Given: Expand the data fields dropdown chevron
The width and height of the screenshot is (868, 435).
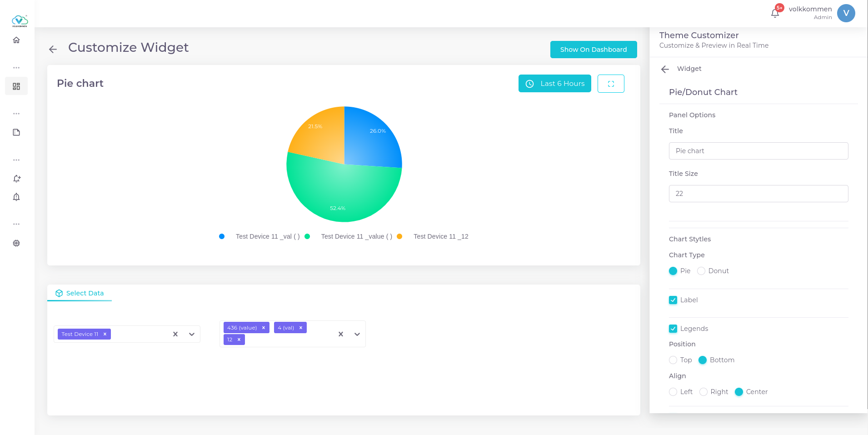Looking at the screenshot, I should [x=357, y=334].
